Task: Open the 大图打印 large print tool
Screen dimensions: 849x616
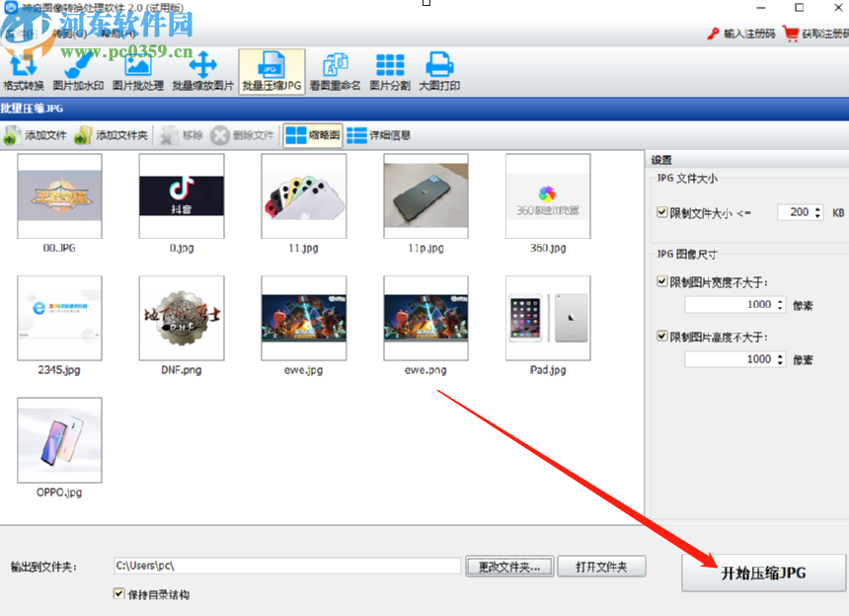Action: [x=439, y=71]
